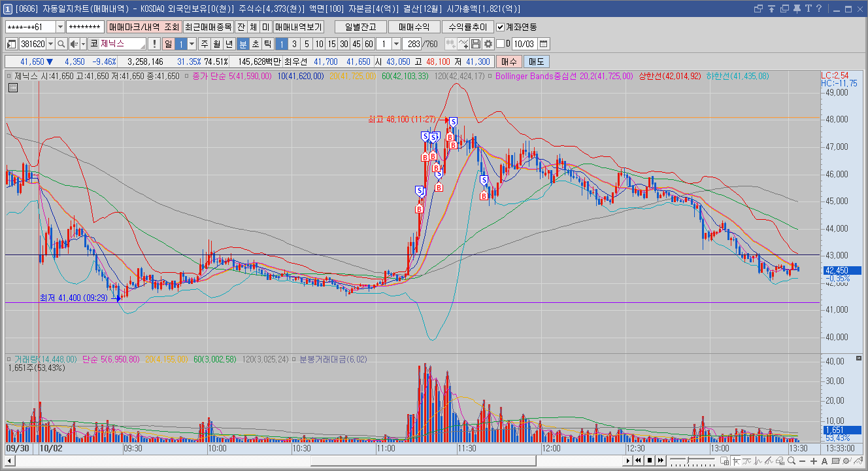The image size is (868, 471).
Task: Click the window panel icon left of stock code
Action: [12, 44]
